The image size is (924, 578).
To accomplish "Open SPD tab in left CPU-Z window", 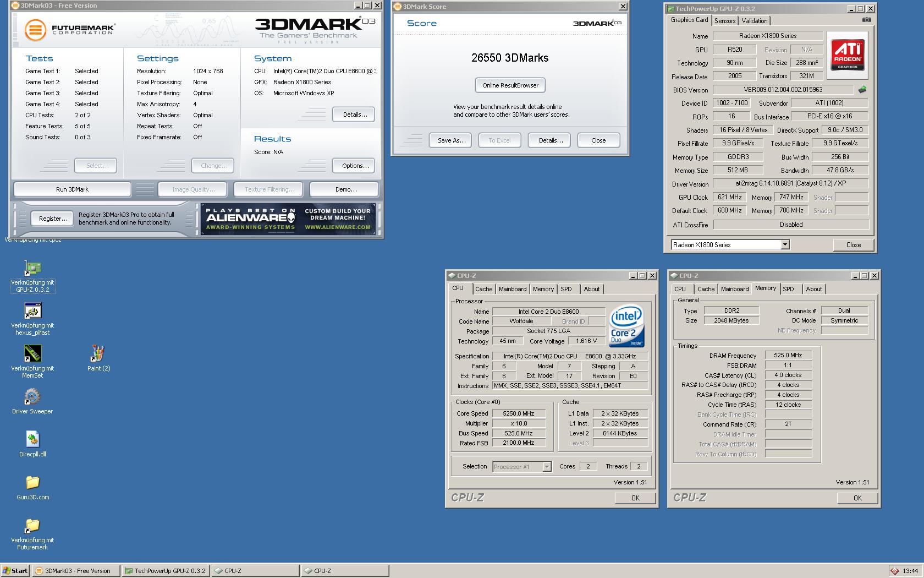I will click(x=566, y=289).
